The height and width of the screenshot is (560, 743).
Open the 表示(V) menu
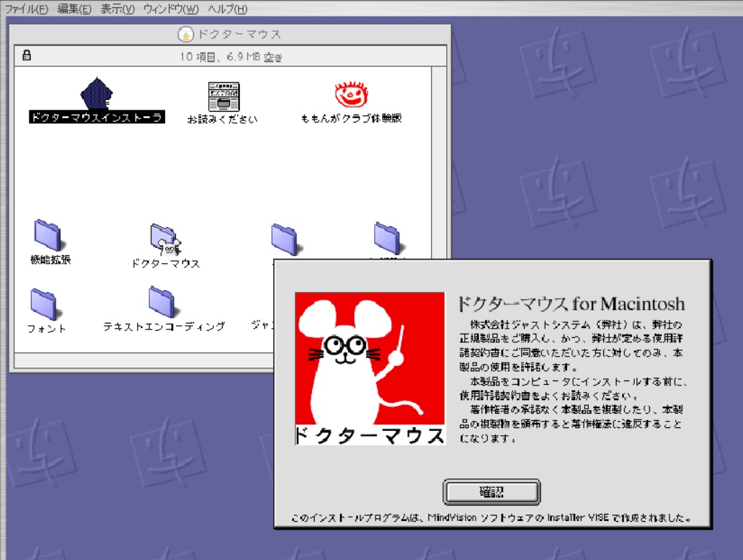(117, 9)
